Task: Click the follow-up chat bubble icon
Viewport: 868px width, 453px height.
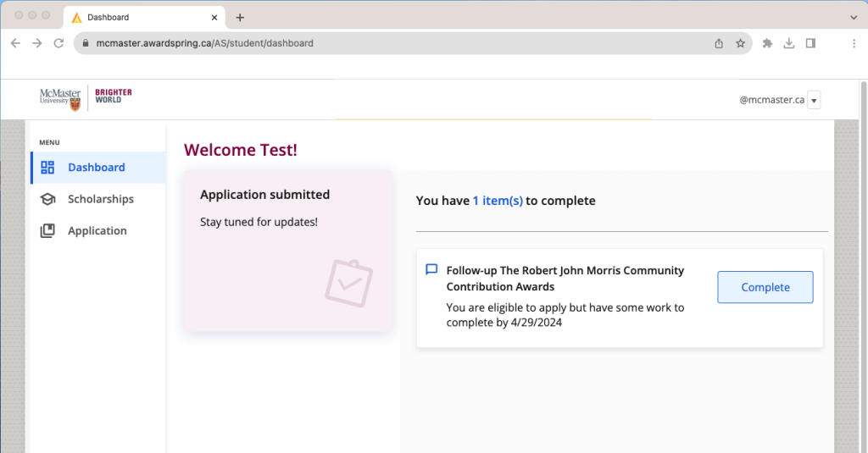Action: point(431,270)
